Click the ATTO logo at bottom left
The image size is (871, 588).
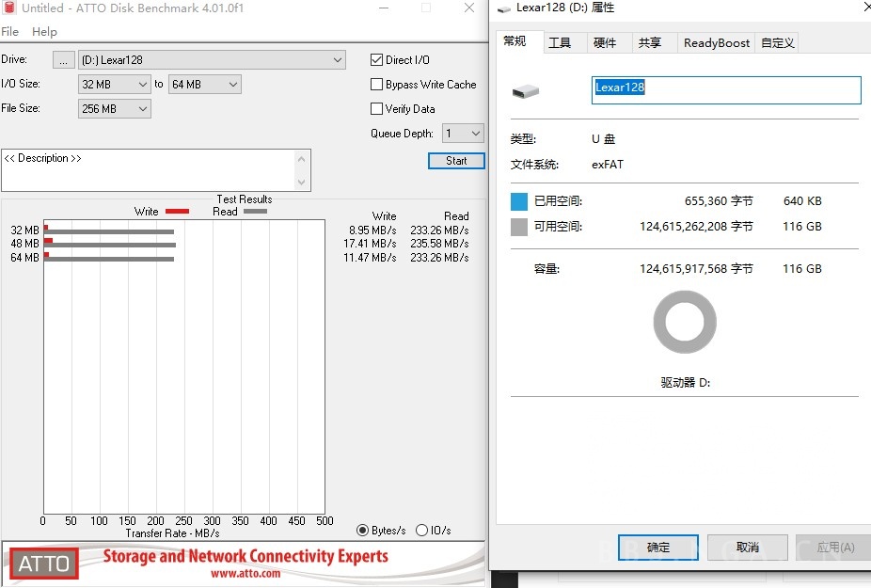pos(42,563)
